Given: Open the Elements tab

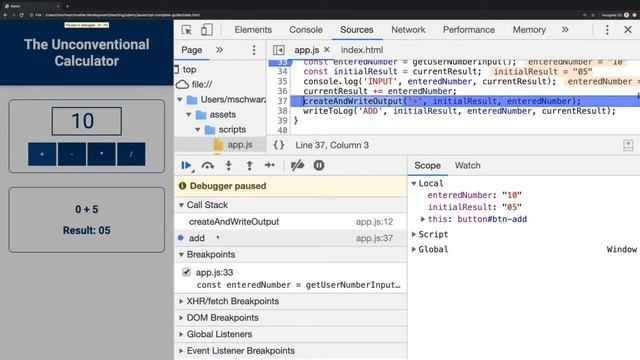Looking at the screenshot, I should tap(253, 30).
